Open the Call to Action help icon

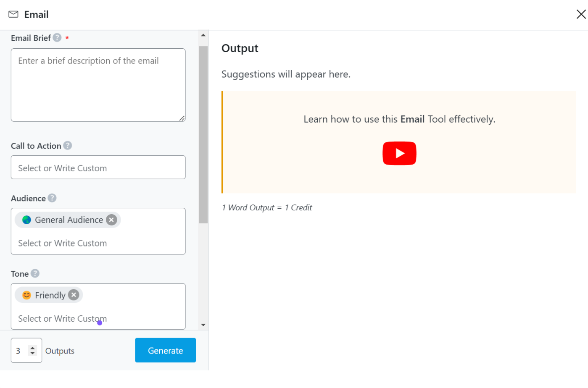pos(68,145)
